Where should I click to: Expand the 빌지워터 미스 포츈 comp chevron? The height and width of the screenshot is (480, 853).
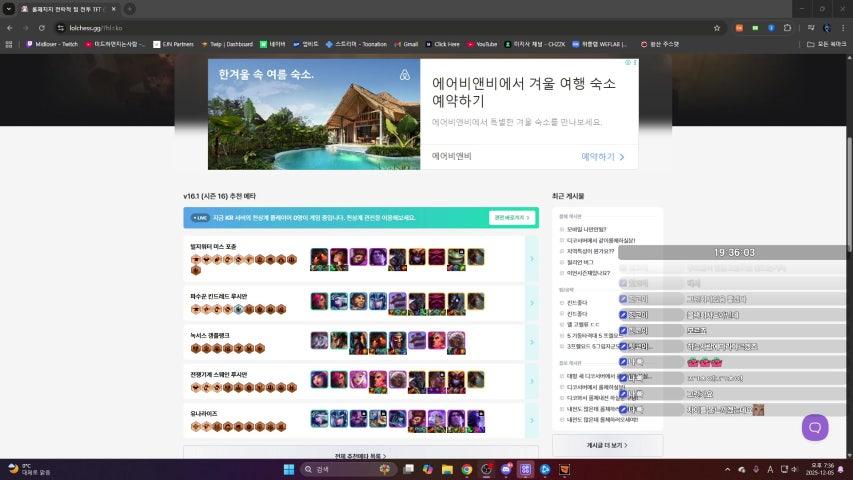531,259
